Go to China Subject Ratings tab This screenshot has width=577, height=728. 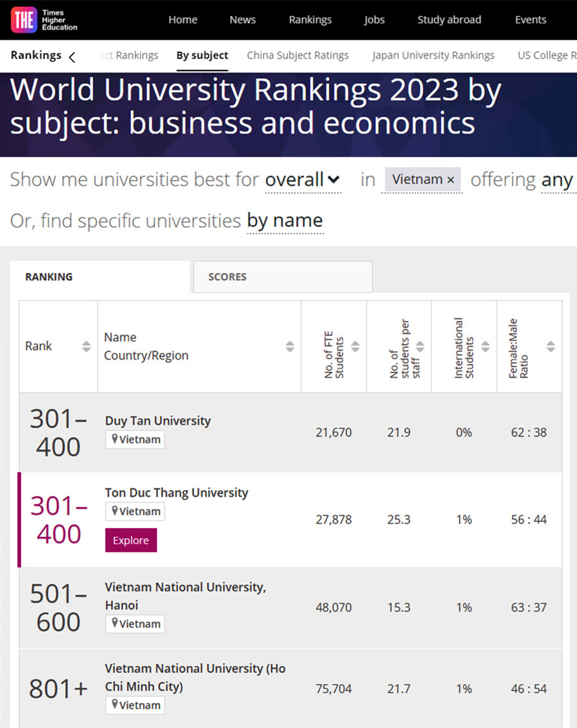pos(298,56)
